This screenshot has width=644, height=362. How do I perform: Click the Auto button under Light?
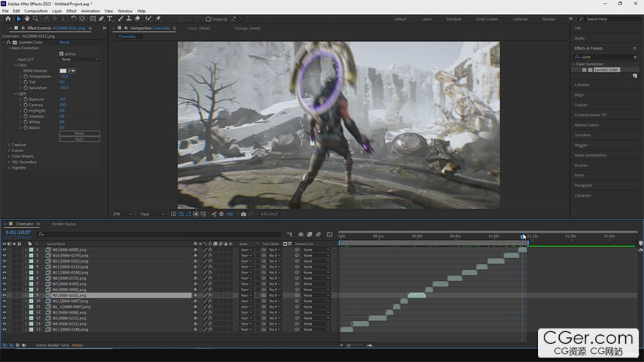(x=79, y=139)
